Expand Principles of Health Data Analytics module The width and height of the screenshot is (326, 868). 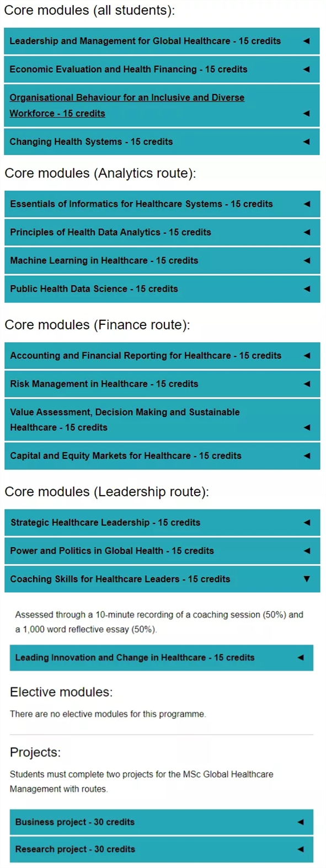(162, 232)
